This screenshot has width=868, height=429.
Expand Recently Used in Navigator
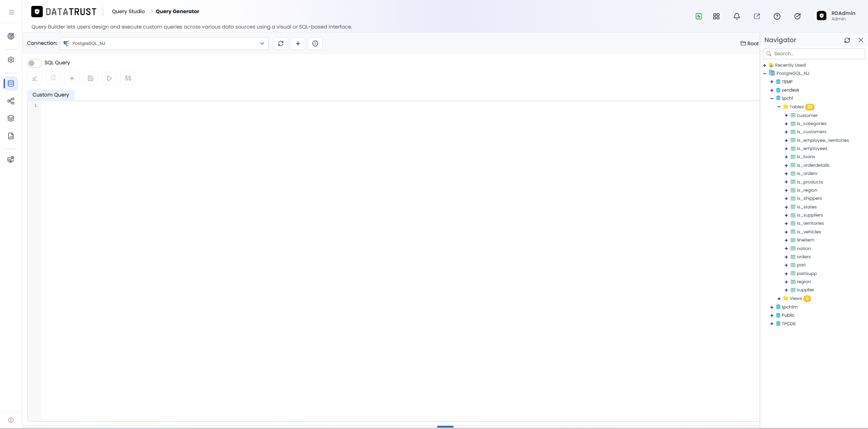pos(765,65)
